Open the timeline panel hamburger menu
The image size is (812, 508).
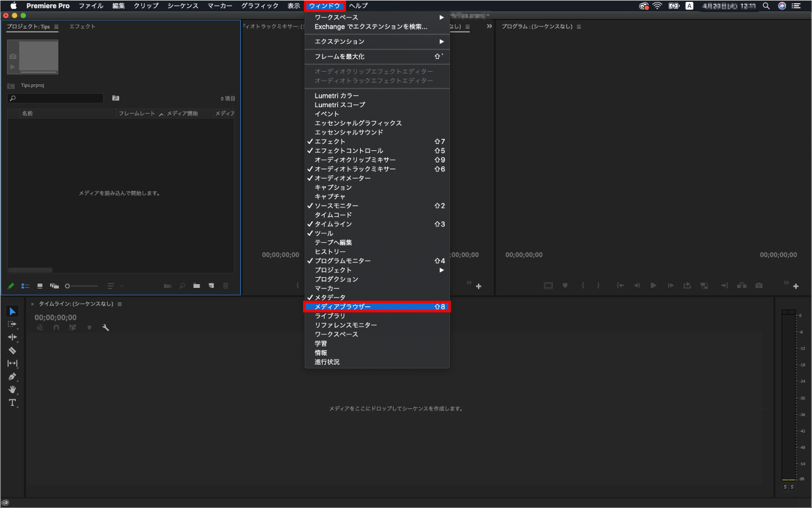tap(120, 304)
